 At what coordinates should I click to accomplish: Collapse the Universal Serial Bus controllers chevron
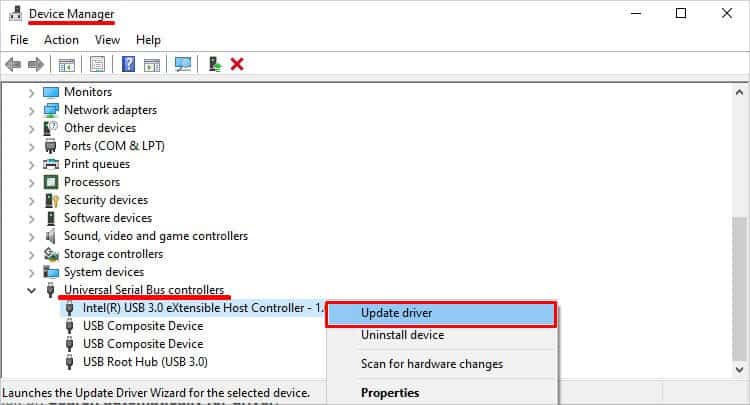click(x=31, y=290)
